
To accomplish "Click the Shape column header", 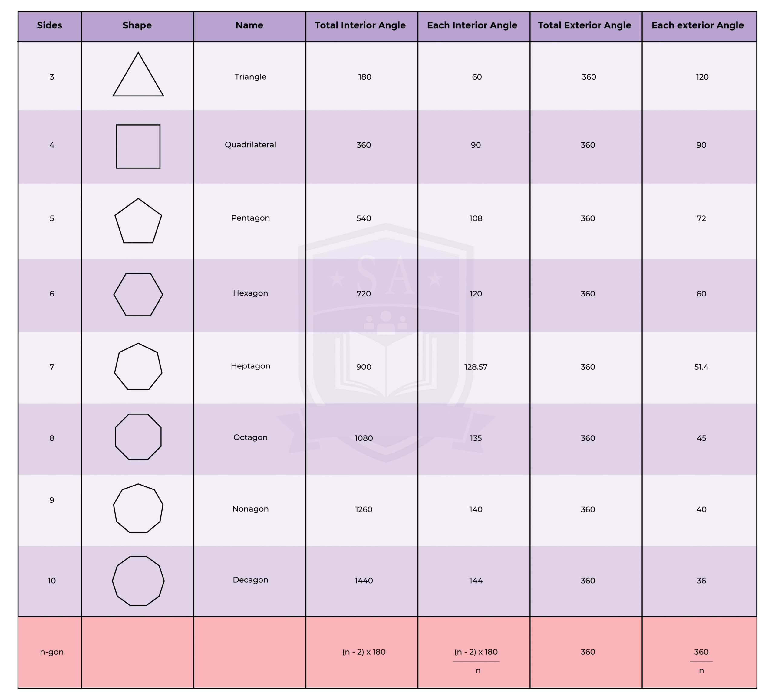I will click(137, 26).
